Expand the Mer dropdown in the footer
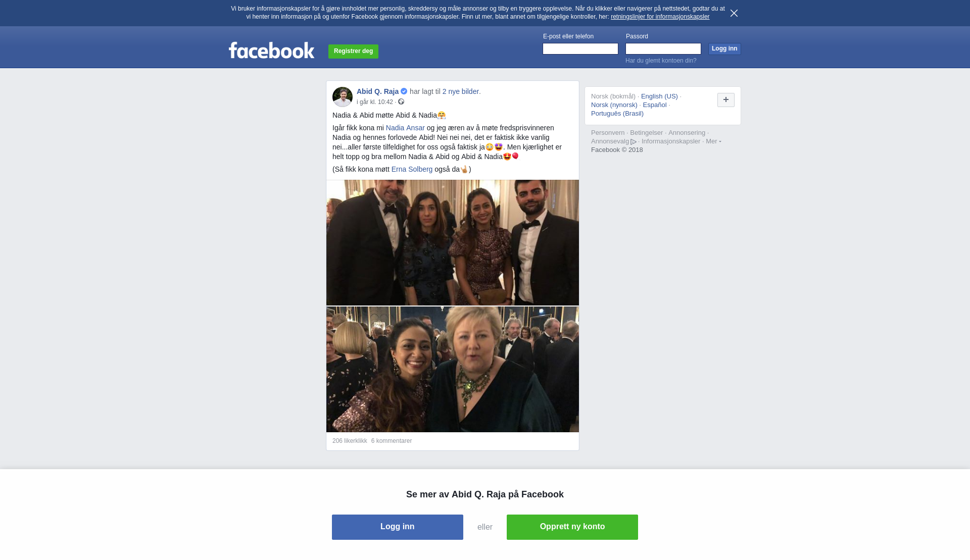 pos(713,141)
